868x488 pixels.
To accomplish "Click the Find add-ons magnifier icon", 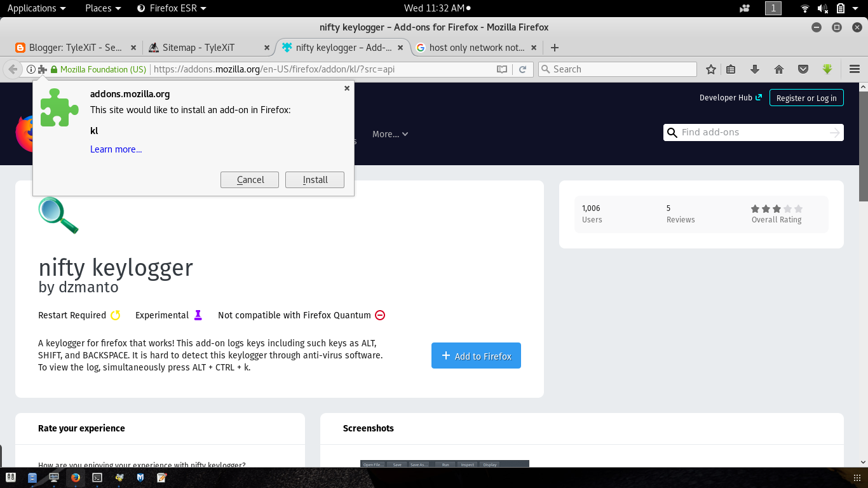I will coord(672,133).
